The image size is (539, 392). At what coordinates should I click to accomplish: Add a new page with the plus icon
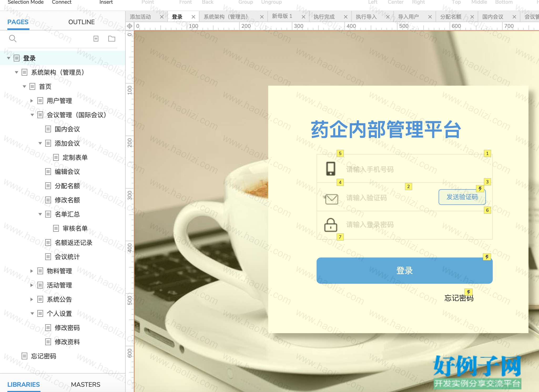point(96,39)
